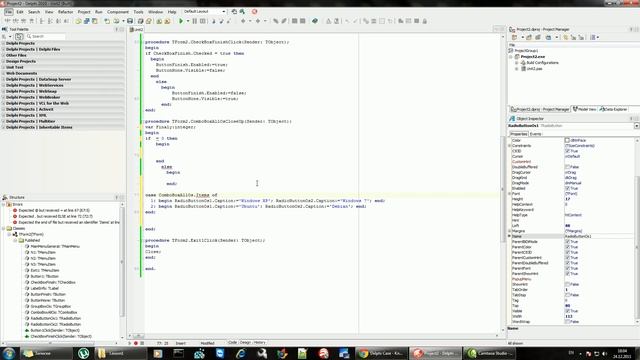Image resolution: width=640 pixels, height=360 pixels.
Task: Click the Save desktop layout icon
Action: click(234, 11)
